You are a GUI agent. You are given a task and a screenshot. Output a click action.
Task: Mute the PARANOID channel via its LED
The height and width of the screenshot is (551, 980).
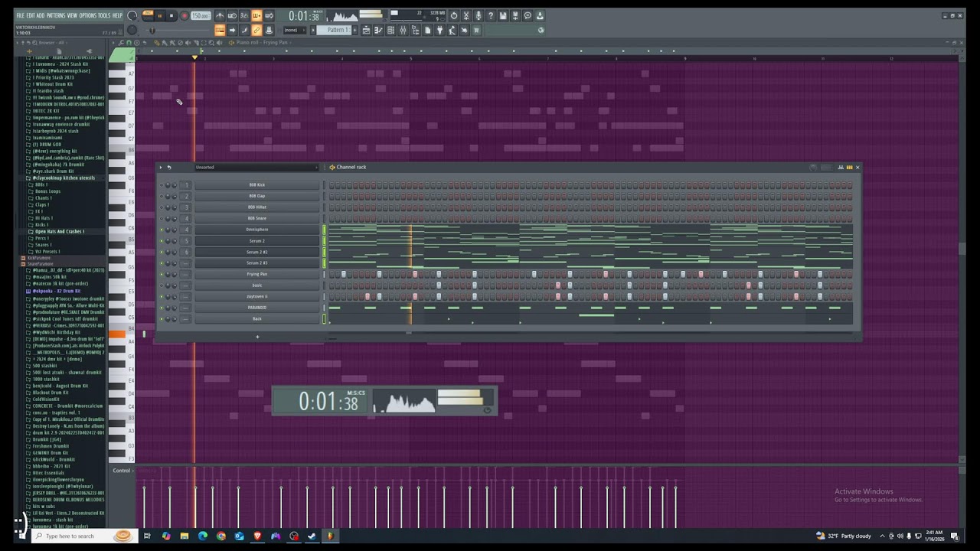point(162,308)
